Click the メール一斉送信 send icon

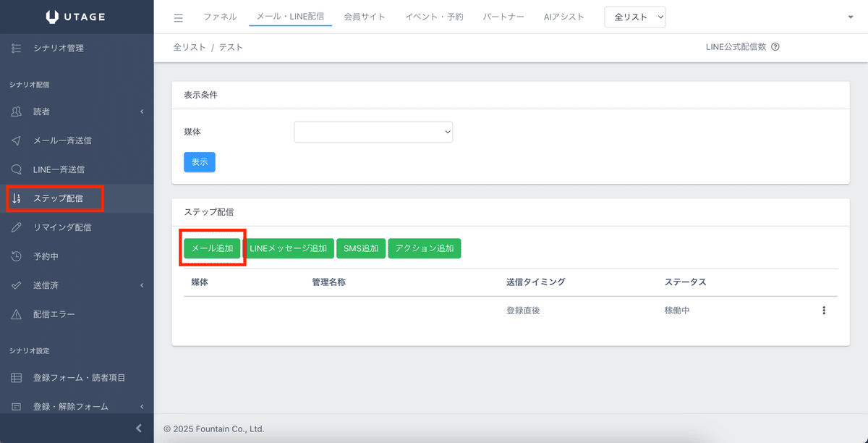point(16,140)
